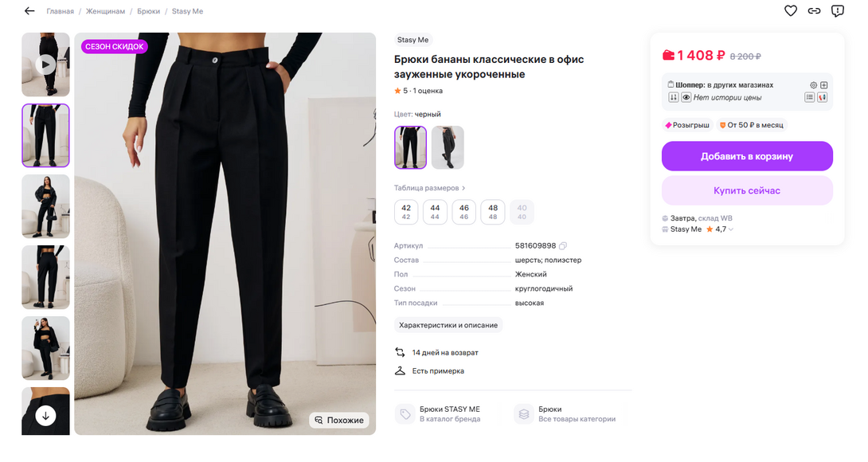Open the Shopper list icon

810,97
